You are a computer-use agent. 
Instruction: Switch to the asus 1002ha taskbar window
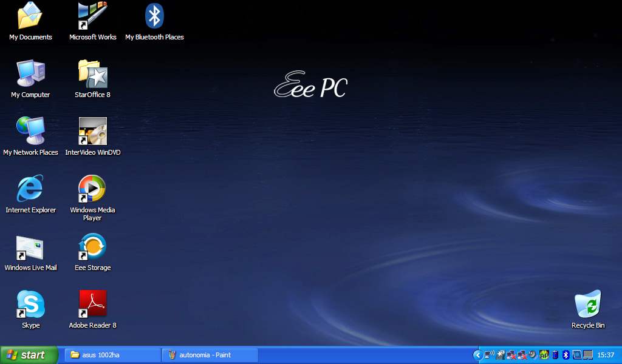coord(112,355)
